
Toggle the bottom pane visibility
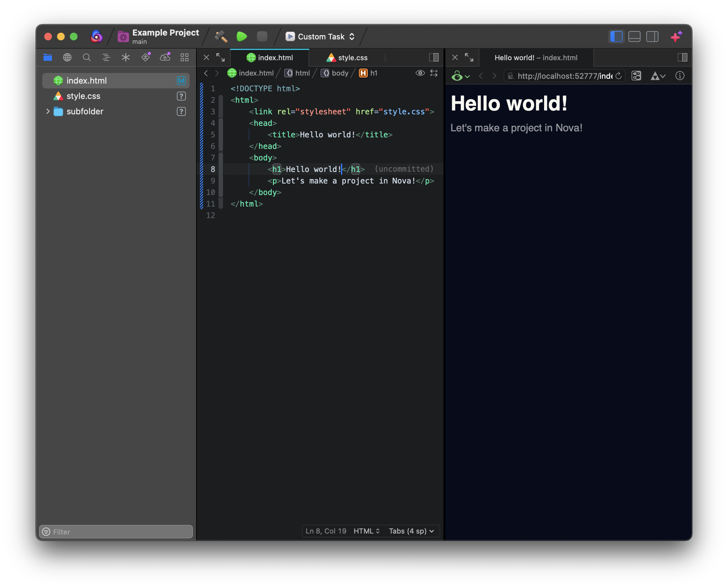(634, 37)
